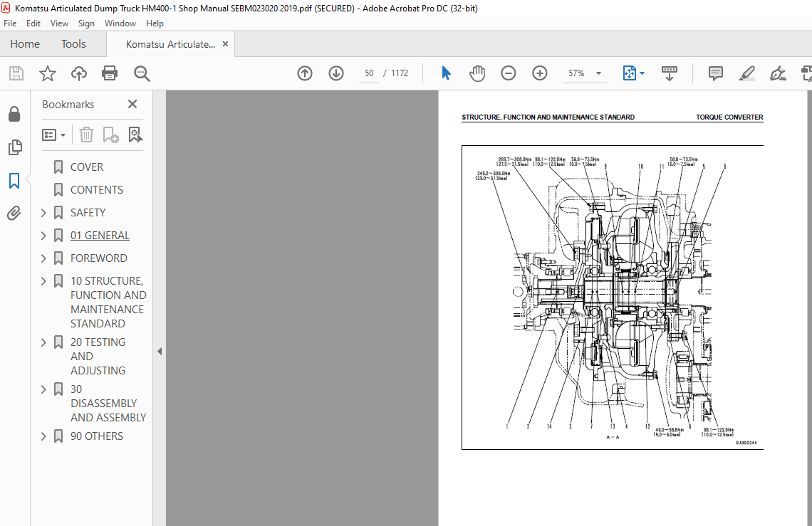
Task: Delete selected bookmark trash icon
Action: point(86,135)
